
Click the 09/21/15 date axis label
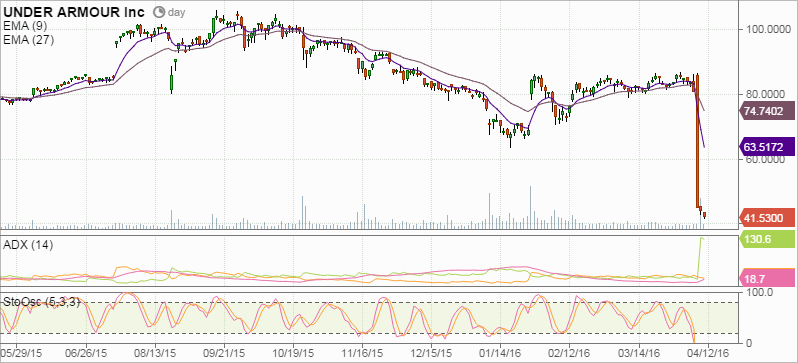223,352
